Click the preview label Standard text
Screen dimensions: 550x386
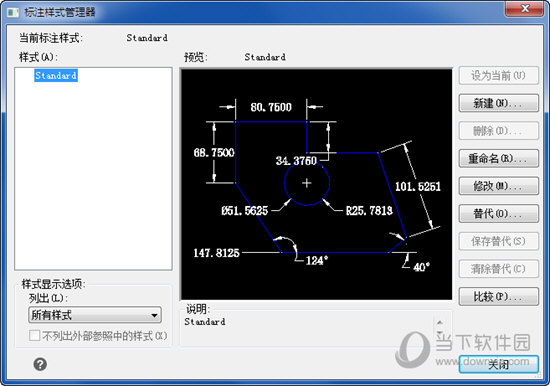point(265,57)
